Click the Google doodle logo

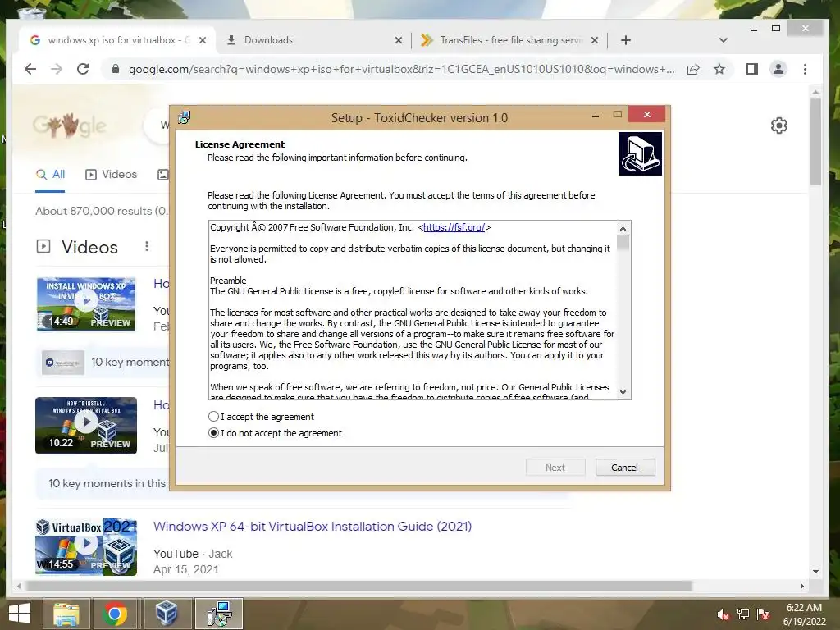click(x=70, y=126)
